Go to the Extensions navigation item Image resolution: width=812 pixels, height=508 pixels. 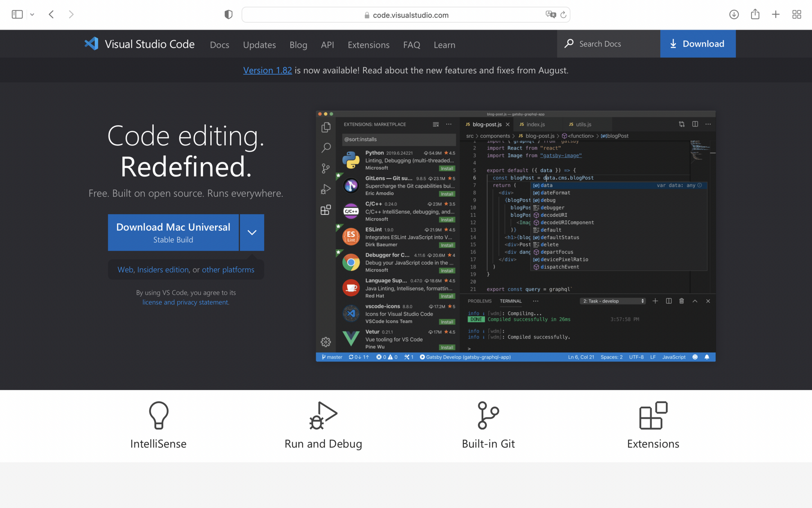pos(368,45)
